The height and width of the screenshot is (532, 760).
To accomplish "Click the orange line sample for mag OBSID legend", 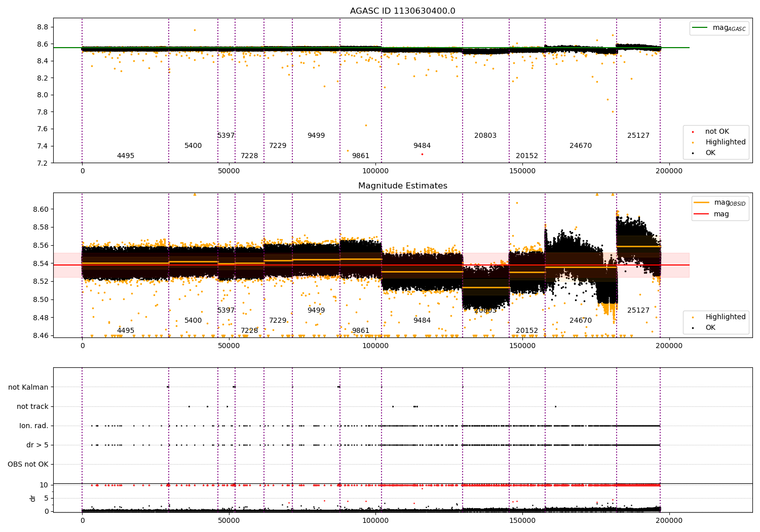I will click(702, 203).
